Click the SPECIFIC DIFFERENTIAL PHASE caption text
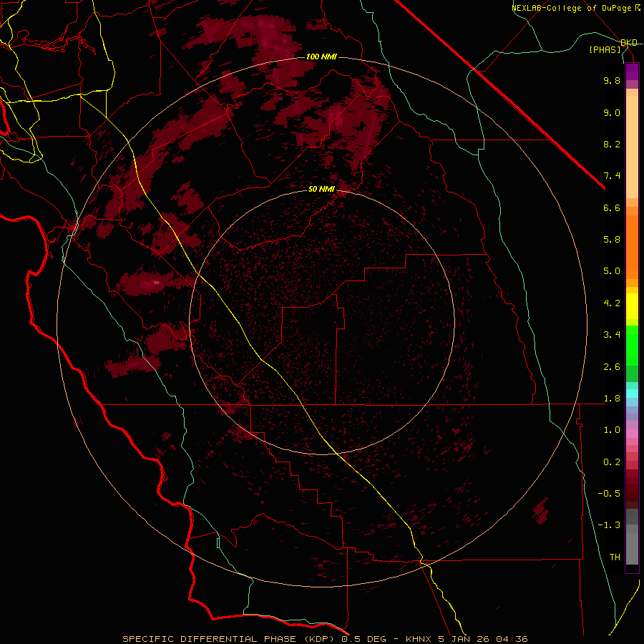This screenshot has width=644, height=644. 209,639
